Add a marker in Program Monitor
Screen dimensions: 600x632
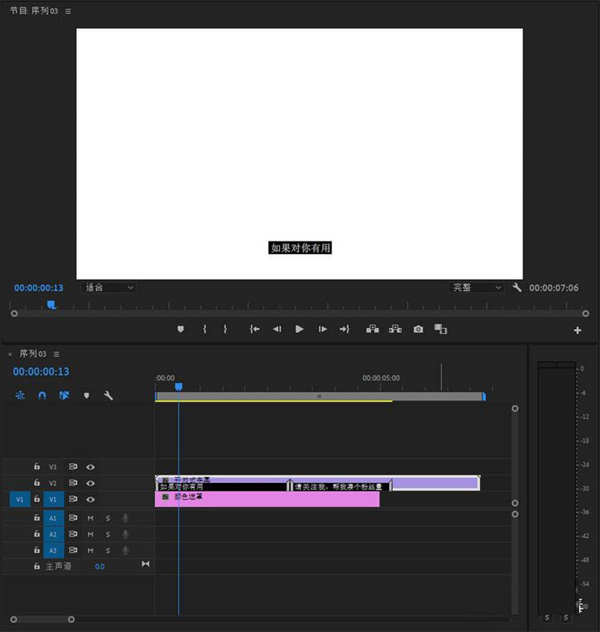pos(181,329)
